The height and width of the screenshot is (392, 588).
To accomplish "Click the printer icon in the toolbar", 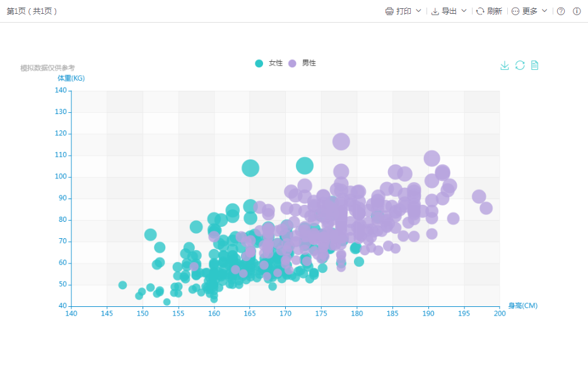I will point(389,11).
